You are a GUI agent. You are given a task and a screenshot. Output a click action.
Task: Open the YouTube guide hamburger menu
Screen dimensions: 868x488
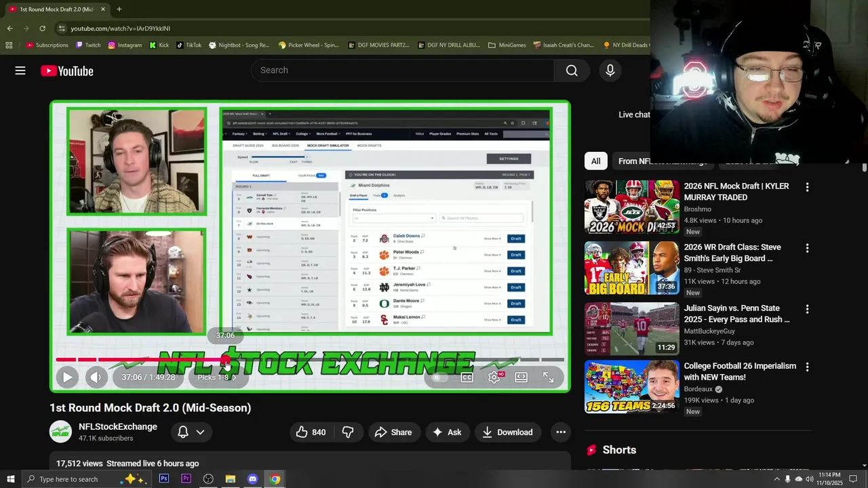(20, 70)
